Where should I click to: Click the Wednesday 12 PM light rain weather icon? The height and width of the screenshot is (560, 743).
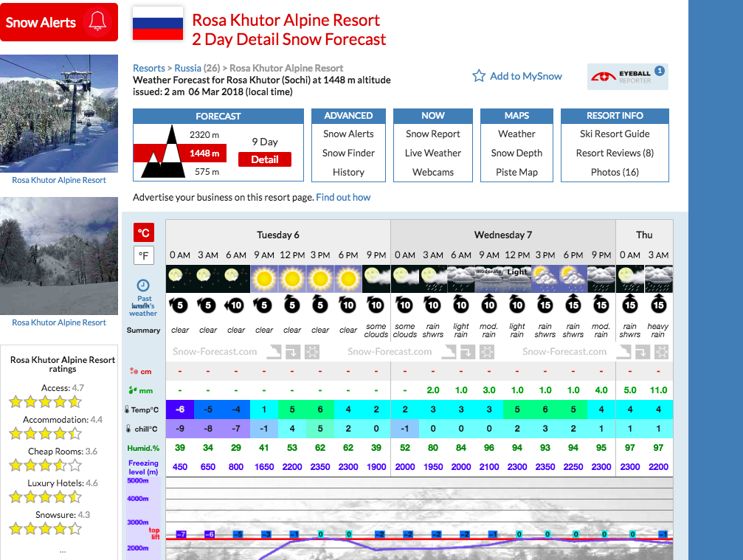[517, 279]
